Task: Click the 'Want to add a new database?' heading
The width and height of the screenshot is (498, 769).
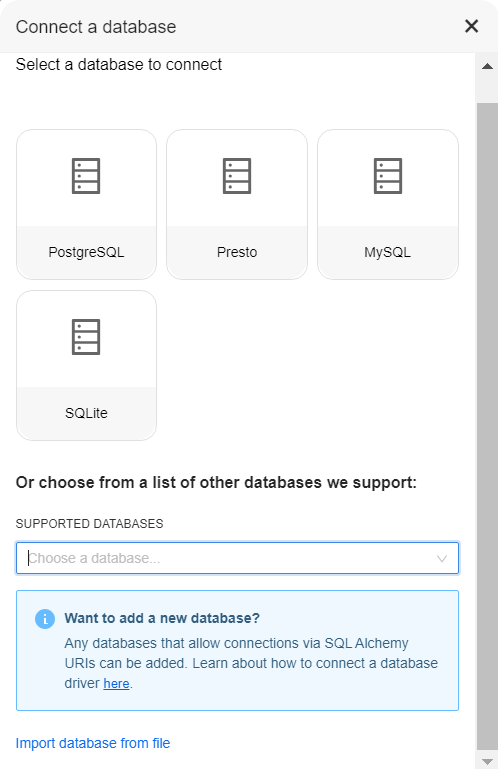Action: point(162,618)
